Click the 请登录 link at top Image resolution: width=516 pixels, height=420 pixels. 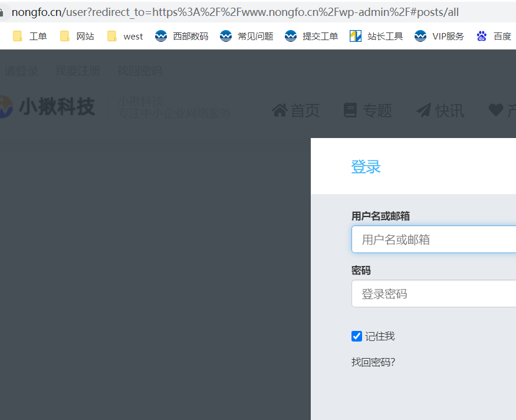[21, 71]
